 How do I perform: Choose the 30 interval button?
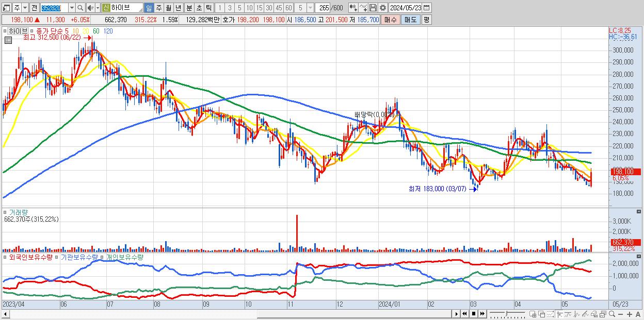[x=269, y=8]
